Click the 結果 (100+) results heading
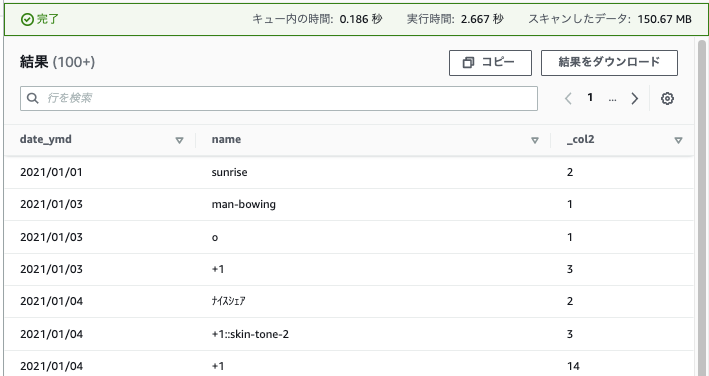 57,62
